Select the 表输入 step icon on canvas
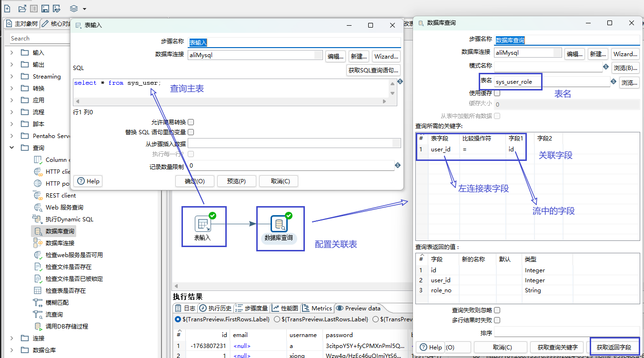 click(x=203, y=224)
